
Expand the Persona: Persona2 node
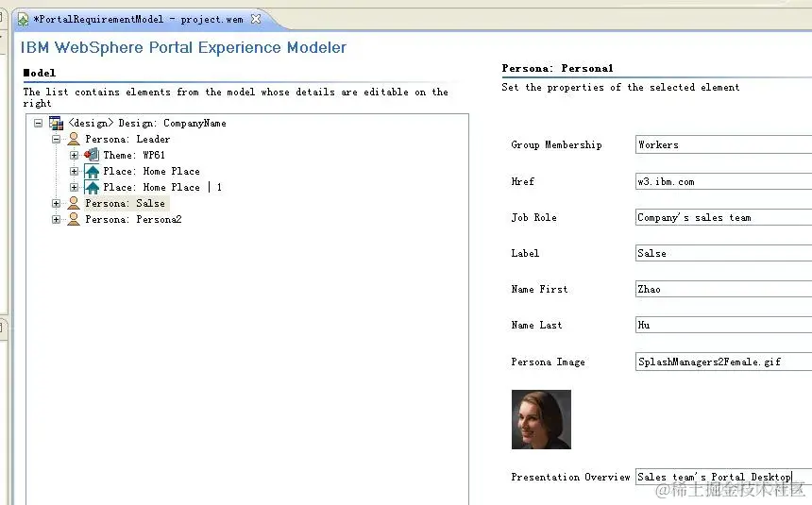[57, 220]
